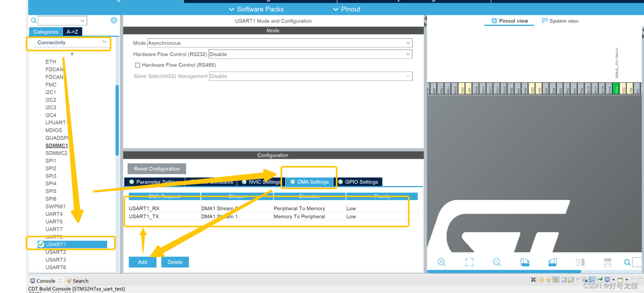Click the console down arrow icon
The height and width of the screenshot is (293, 644).
[541, 280]
